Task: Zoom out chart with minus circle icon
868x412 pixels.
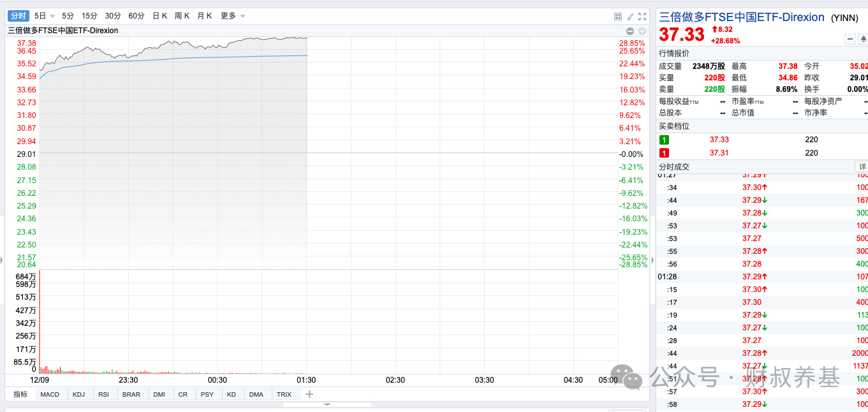Action: (x=630, y=31)
